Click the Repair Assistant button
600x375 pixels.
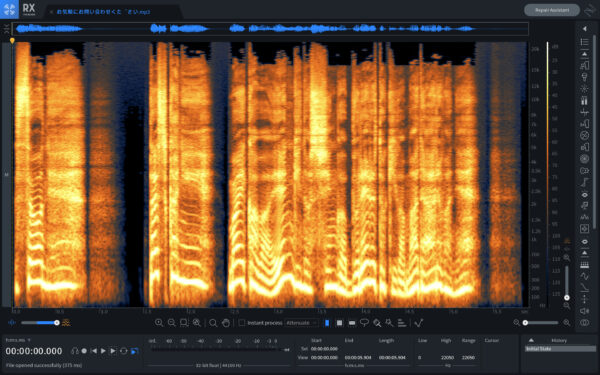(552, 10)
